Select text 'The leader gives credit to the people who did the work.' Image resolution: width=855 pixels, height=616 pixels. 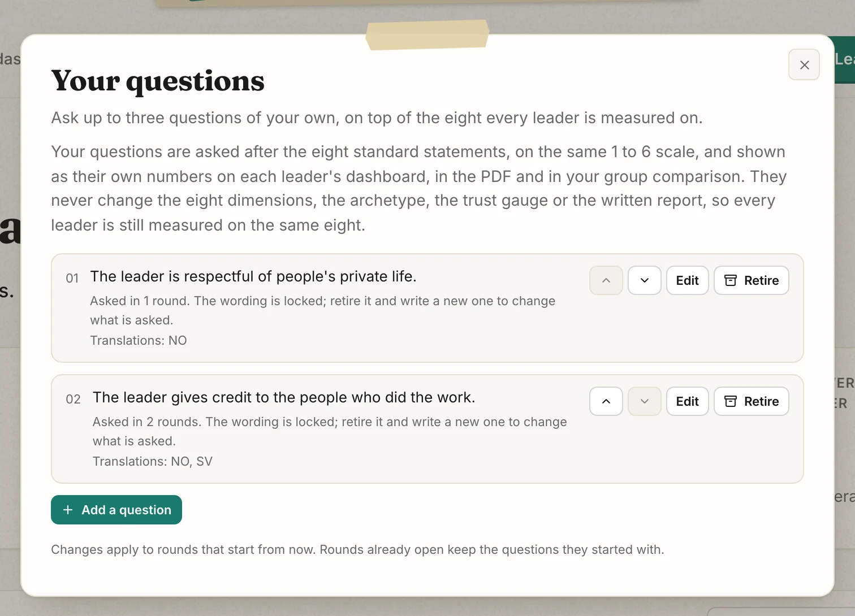283,397
